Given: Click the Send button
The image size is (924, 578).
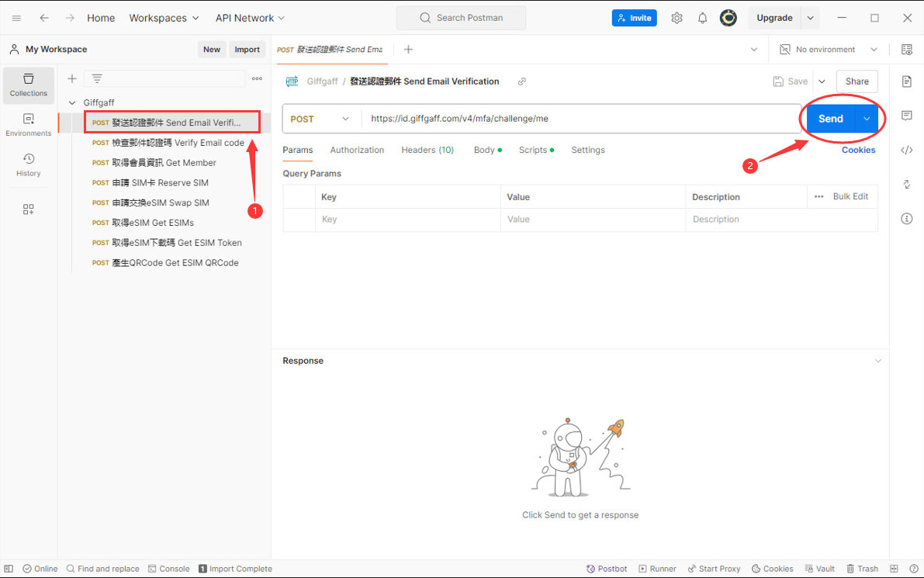Looking at the screenshot, I should click(x=830, y=119).
